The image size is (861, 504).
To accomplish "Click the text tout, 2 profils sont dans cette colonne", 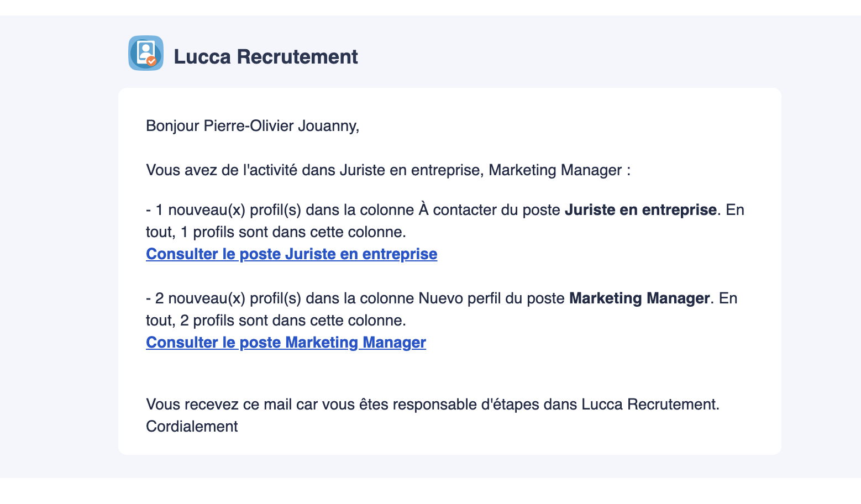I will tap(276, 320).
